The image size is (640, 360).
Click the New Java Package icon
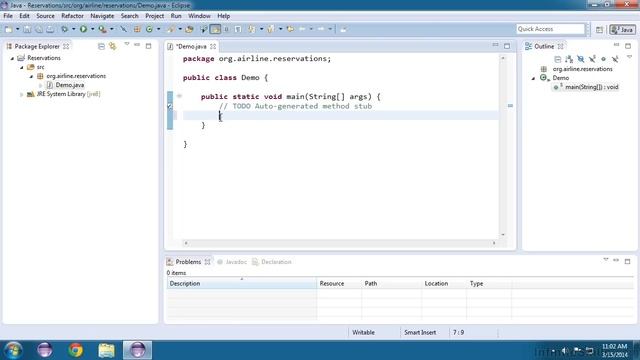(x=137, y=29)
